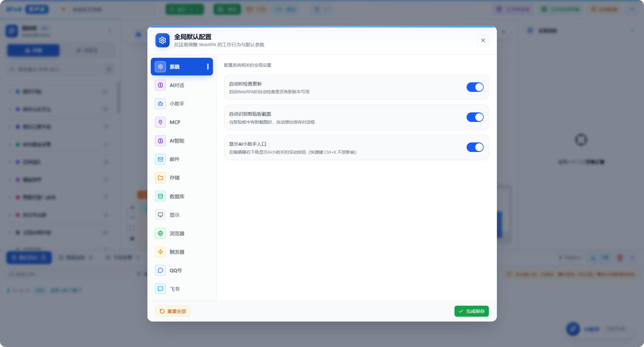Click the green 完成保存 button
This screenshot has height=347, width=644.
pos(472,311)
